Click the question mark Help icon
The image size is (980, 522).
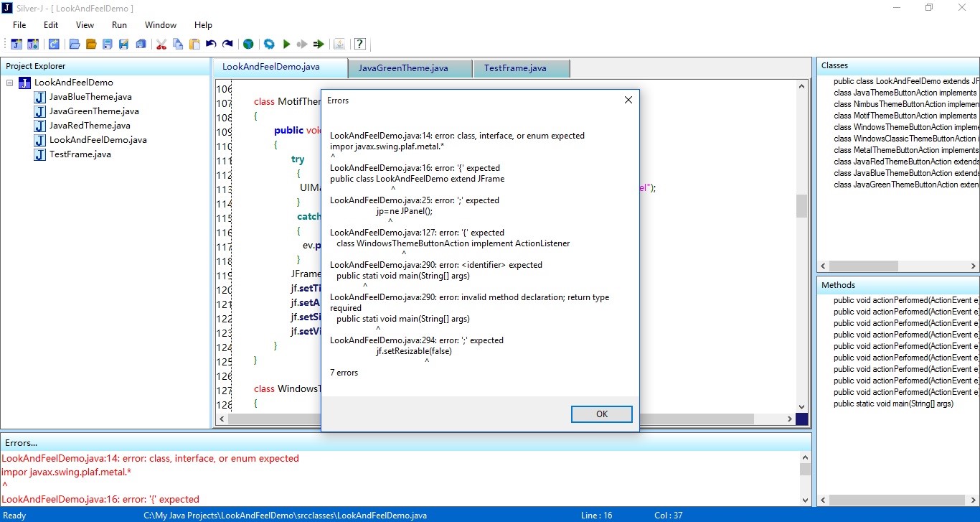click(x=360, y=44)
